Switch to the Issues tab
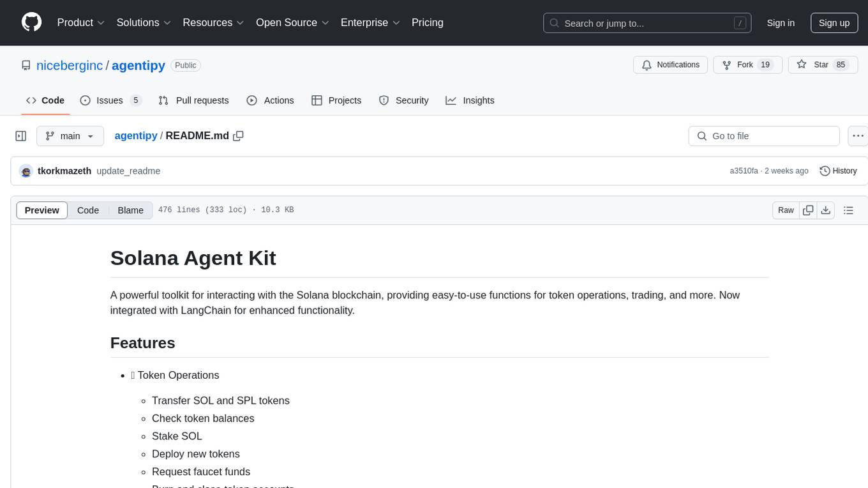Viewport: 868px width, 488px height. click(110, 100)
